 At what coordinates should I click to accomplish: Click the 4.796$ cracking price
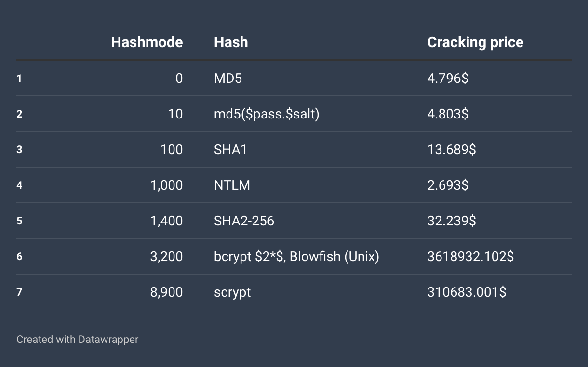[x=447, y=78]
